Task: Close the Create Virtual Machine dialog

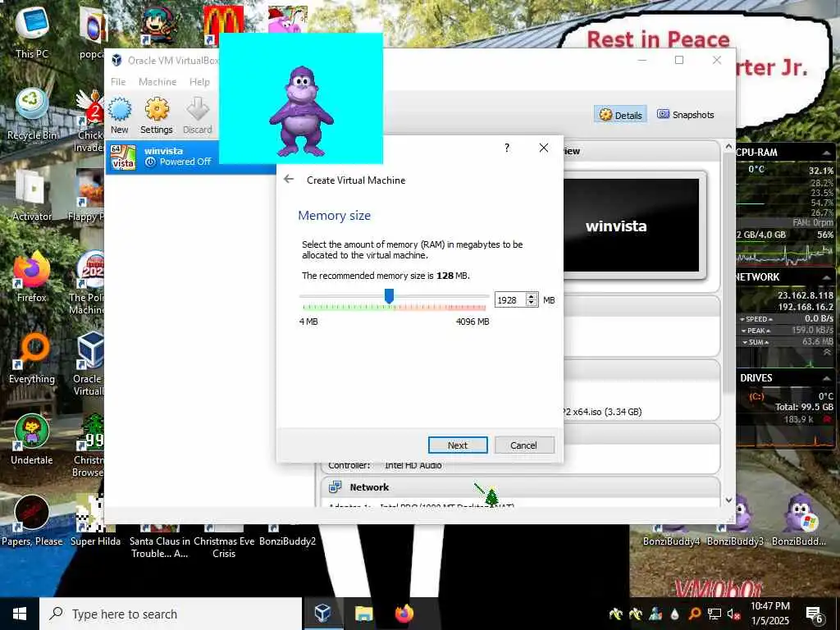Action: point(543,148)
